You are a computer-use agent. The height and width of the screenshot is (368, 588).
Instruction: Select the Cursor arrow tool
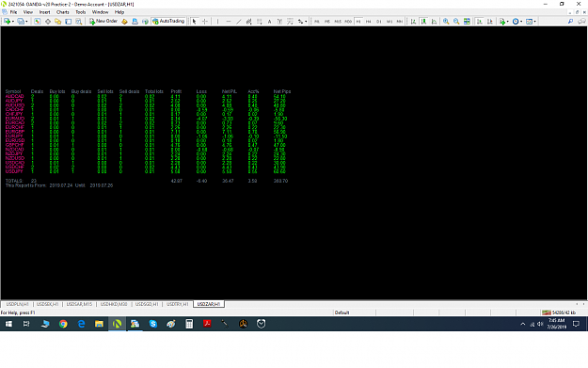tap(194, 22)
